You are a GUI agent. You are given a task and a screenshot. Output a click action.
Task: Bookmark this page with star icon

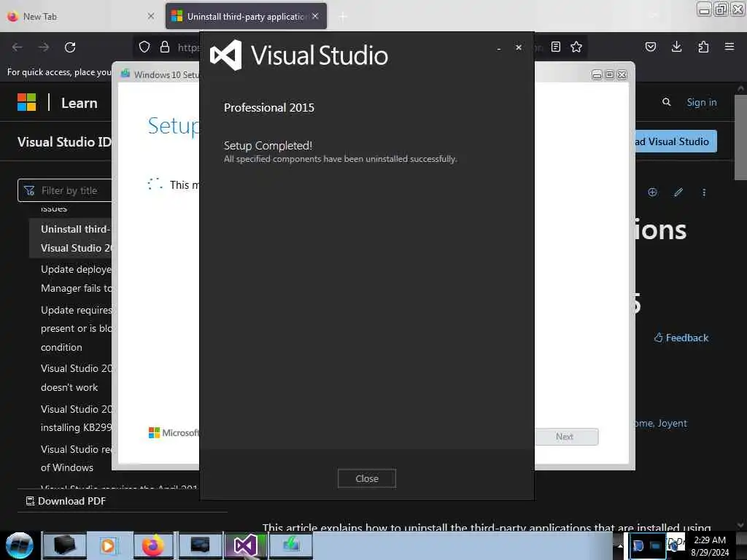pos(576,47)
